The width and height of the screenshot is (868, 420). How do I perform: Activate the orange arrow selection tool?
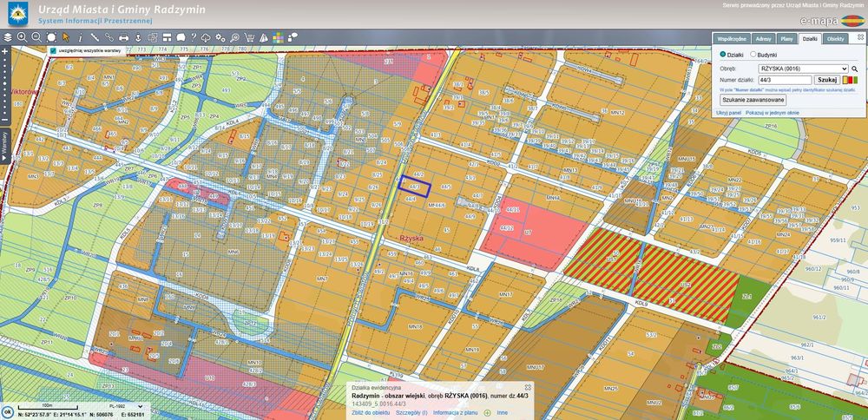[66, 37]
